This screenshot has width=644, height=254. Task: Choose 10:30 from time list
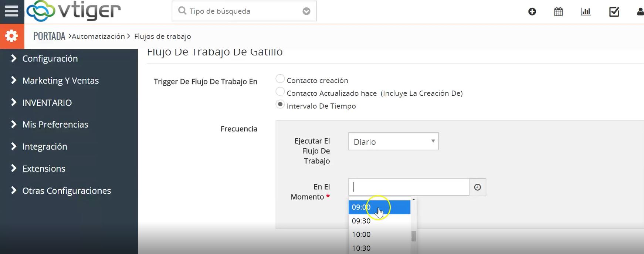[x=380, y=248]
